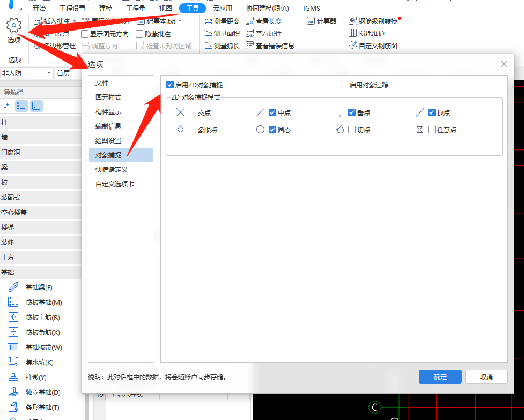
Task: Check the 象限点 snap mode
Action: pyautogui.click(x=193, y=130)
